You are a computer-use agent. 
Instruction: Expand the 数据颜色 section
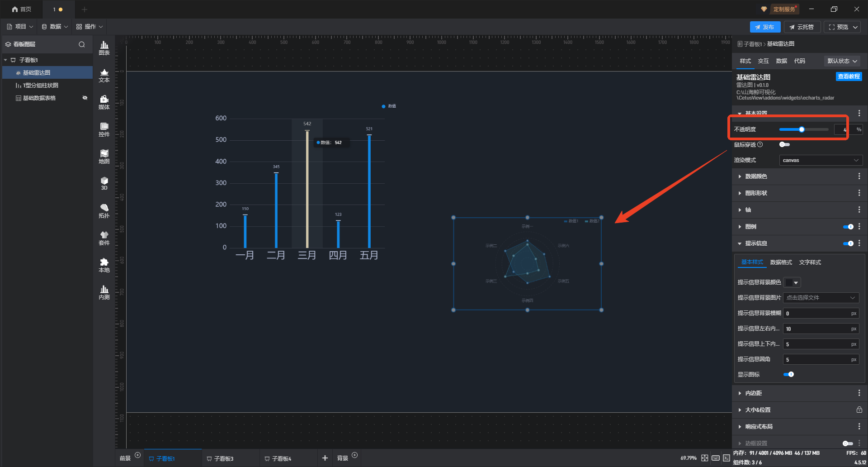756,176
